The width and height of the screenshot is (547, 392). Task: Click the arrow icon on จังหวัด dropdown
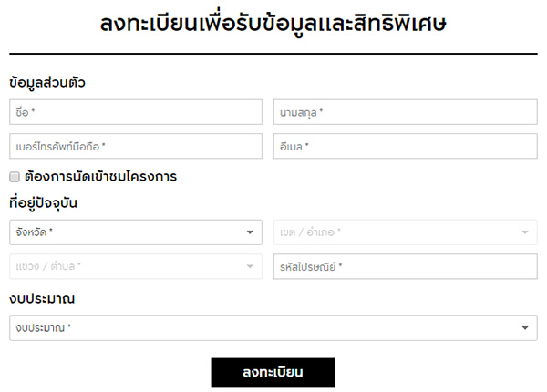(251, 232)
